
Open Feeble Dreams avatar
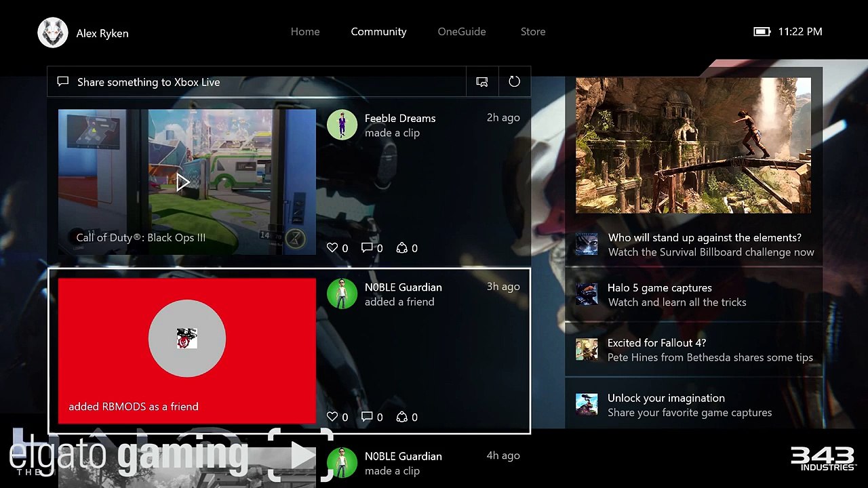(x=342, y=125)
